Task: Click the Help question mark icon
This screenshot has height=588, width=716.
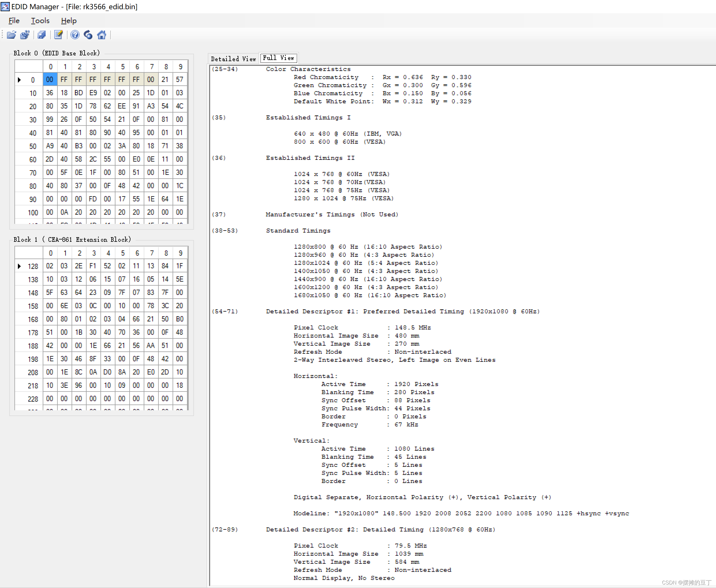Action: 75,35
